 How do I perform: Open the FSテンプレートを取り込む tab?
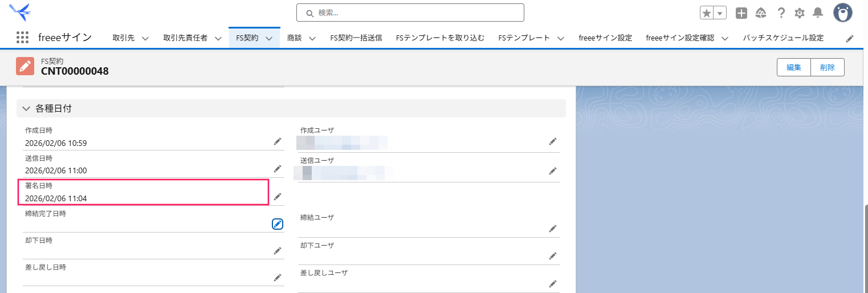[440, 38]
